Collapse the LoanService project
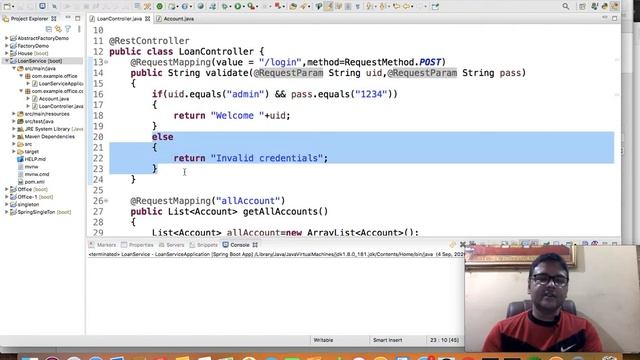 [x=7, y=61]
